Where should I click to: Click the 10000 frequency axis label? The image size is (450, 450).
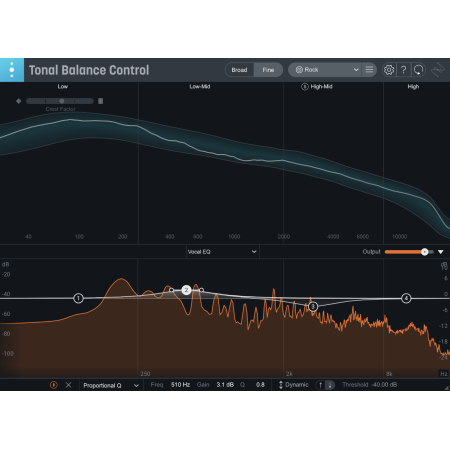[x=399, y=237]
